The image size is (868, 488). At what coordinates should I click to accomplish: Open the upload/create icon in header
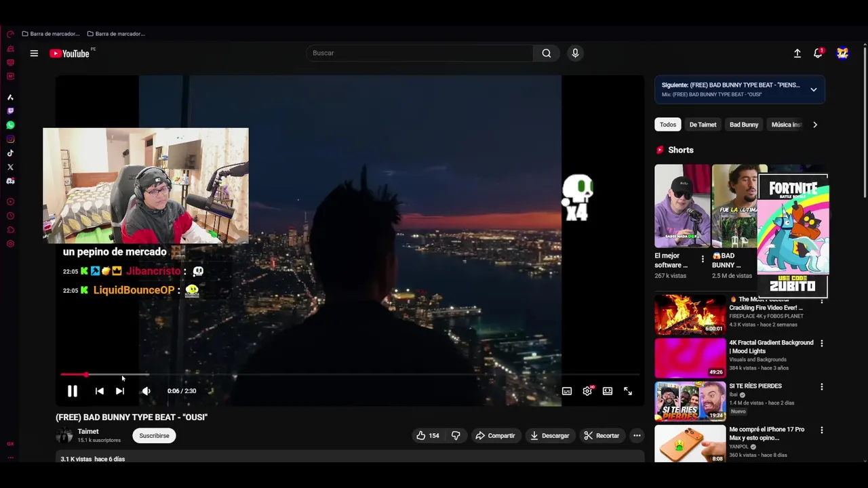797,54
